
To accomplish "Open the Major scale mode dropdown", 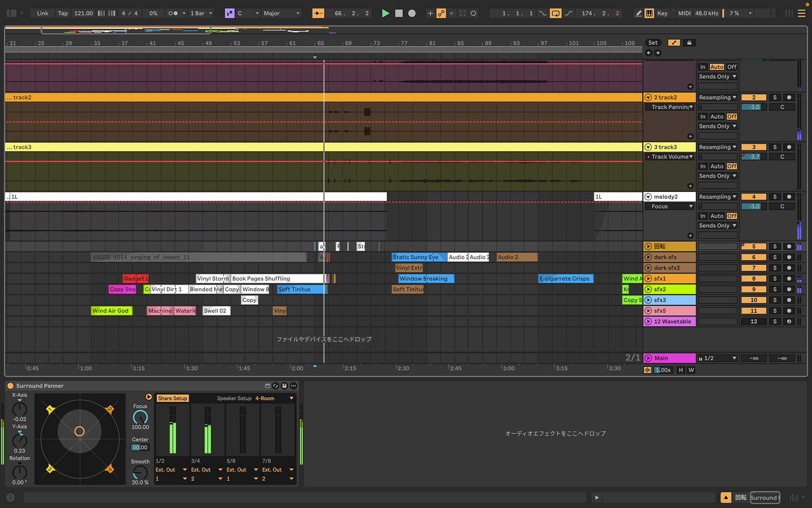I will click(282, 13).
